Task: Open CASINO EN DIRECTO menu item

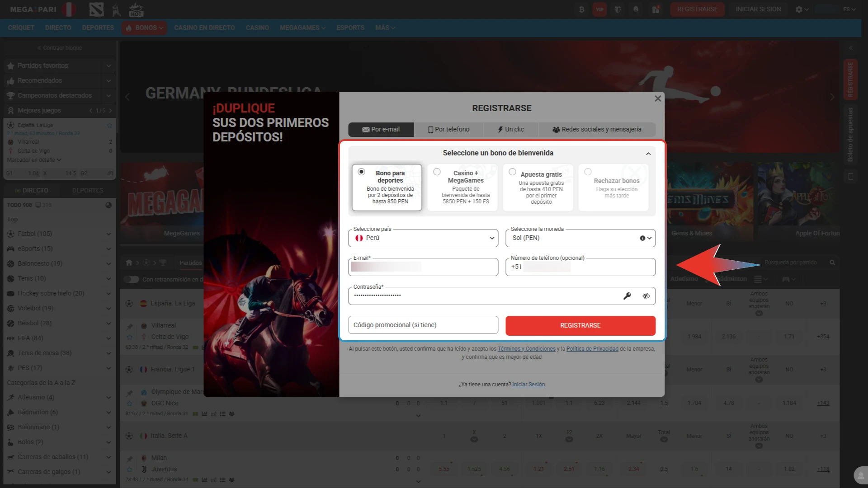Action: pos(204,28)
